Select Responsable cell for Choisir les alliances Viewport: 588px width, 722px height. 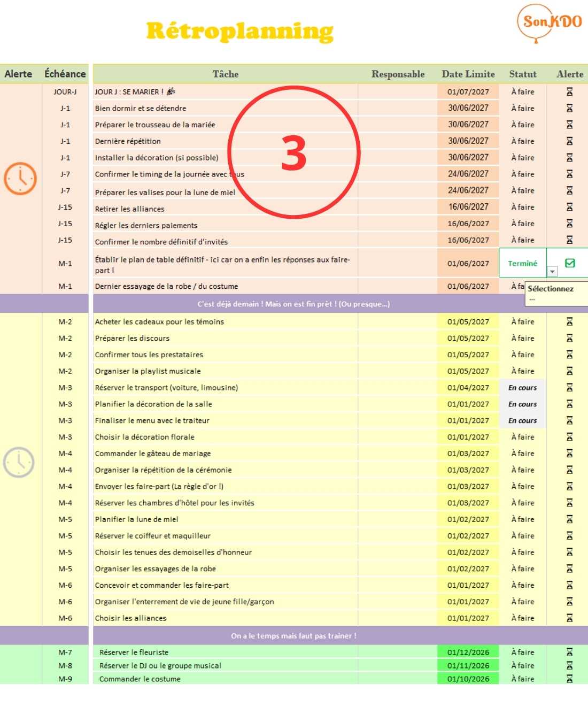point(398,618)
